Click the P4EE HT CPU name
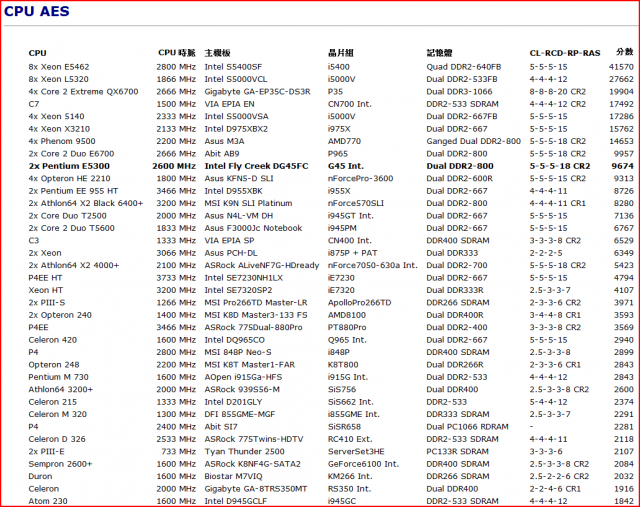The image size is (640, 507). point(45,278)
